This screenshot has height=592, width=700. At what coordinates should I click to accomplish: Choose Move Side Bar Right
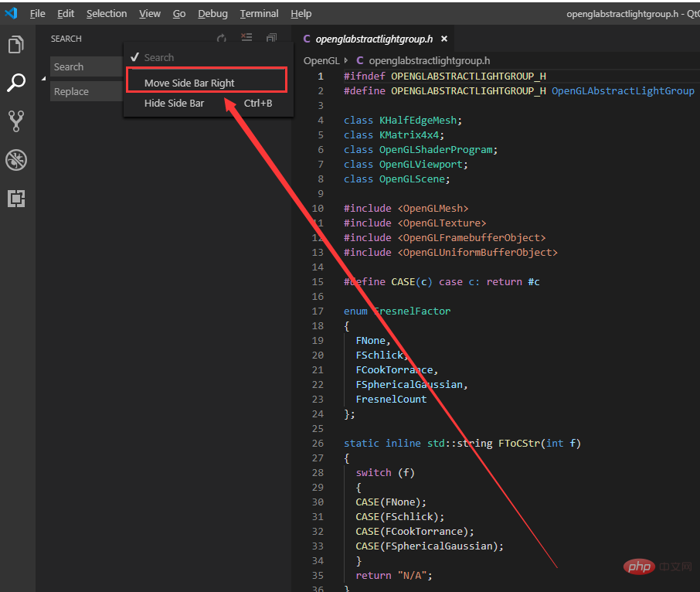pyautogui.click(x=207, y=83)
